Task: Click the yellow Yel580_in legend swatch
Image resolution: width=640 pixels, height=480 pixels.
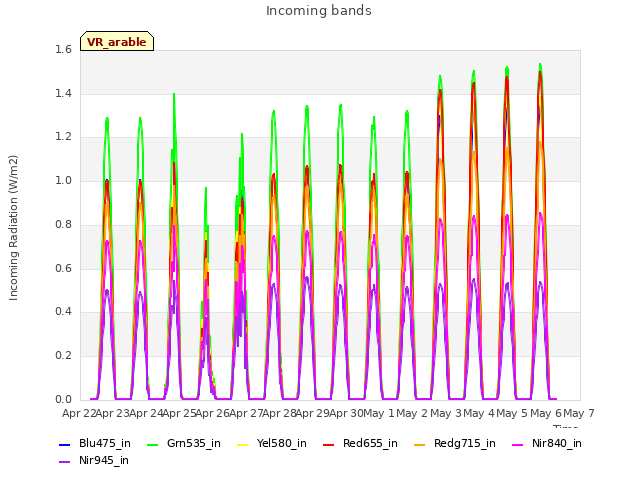Action: pos(242,444)
